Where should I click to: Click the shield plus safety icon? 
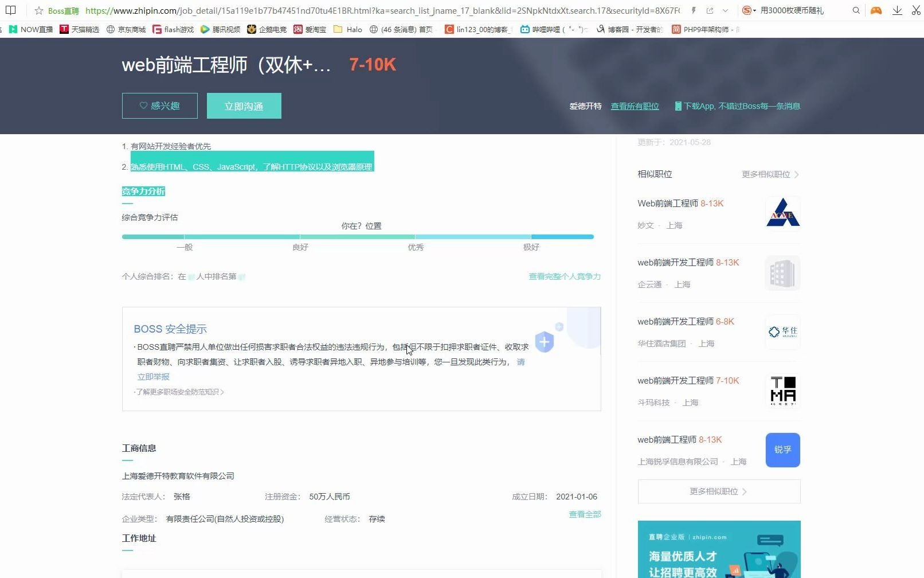point(545,342)
